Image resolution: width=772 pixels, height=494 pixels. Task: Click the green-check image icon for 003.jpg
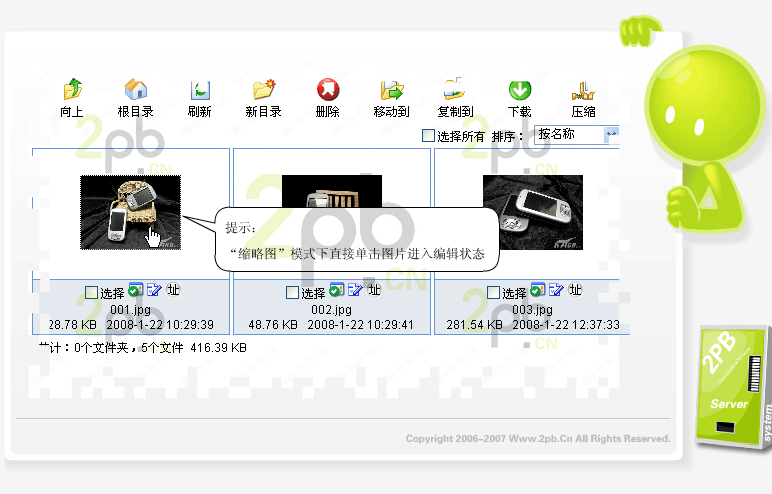coord(537,290)
